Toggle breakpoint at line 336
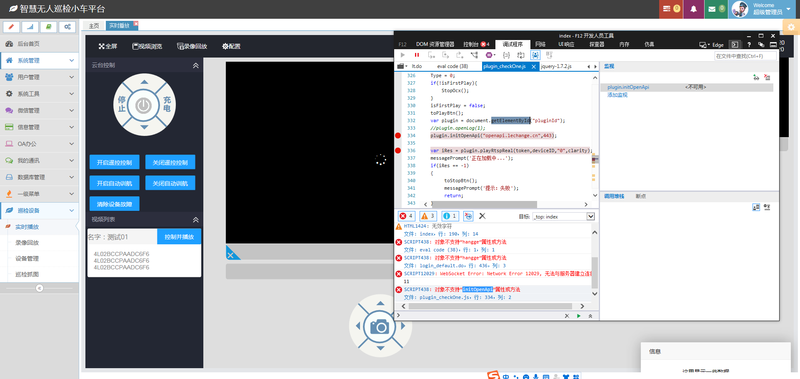This screenshot has height=379, width=800. [398, 150]
